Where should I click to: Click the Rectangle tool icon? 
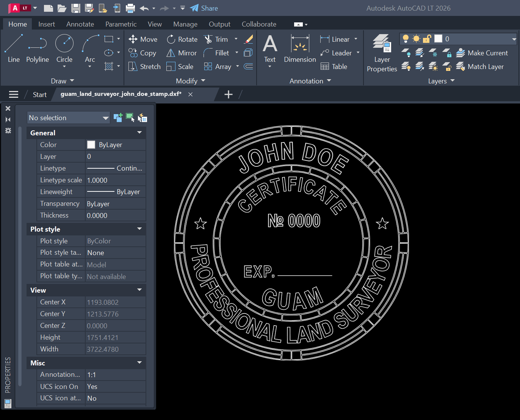109,39
